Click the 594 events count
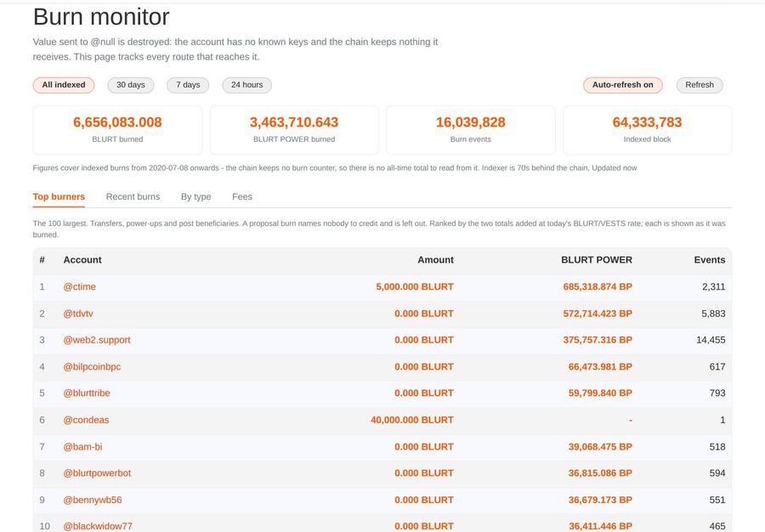Screen dimensions: 765x532 717,473
